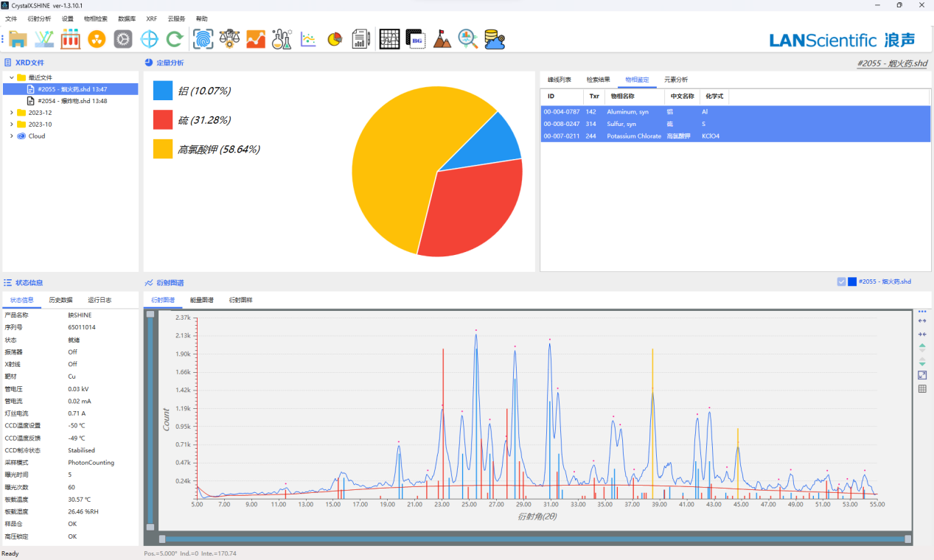Screen dimensions: 934x560
Task: Select the Aluminum, syn phase row
Action: 736,112
